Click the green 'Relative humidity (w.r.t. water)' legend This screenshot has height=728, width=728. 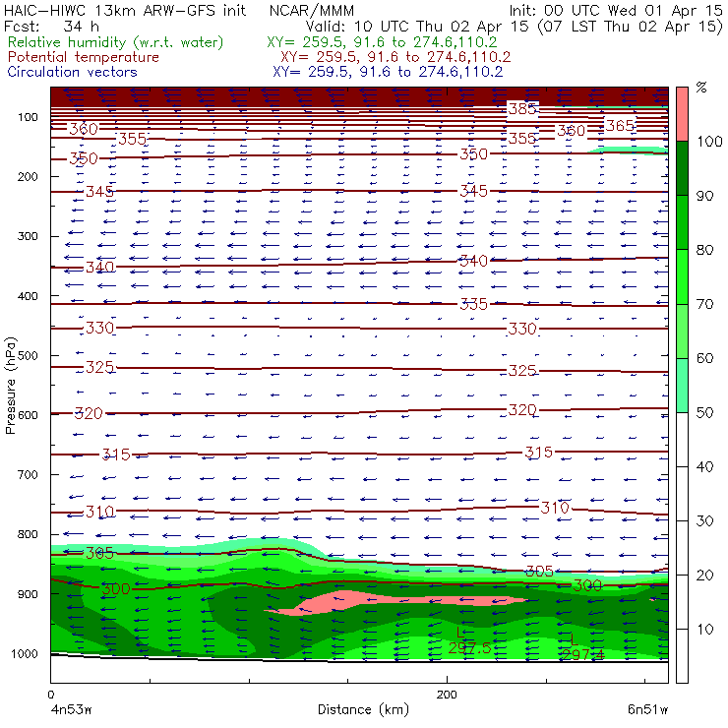click(116, 42)
